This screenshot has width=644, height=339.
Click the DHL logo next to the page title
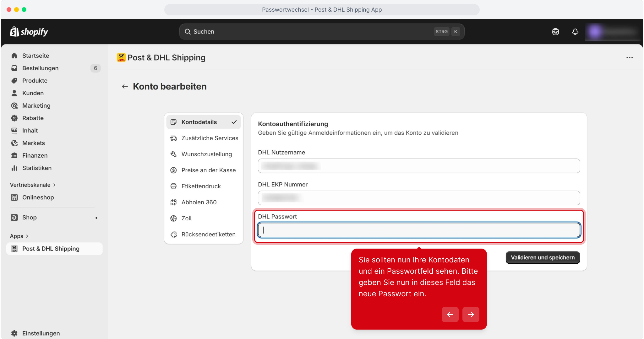coord(121,57)
